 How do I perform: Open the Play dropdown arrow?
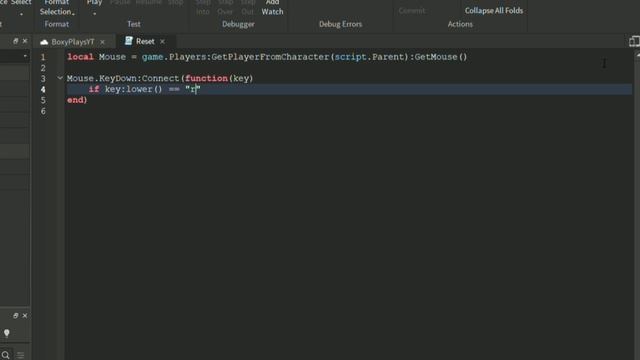click(x=94, y=14)
